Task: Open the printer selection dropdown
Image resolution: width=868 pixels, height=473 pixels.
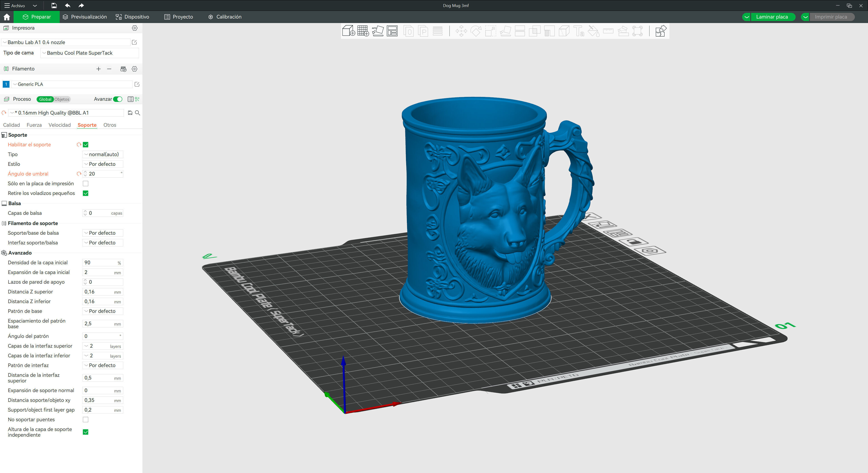Action: pyautogui.click(x=66, y=42)
